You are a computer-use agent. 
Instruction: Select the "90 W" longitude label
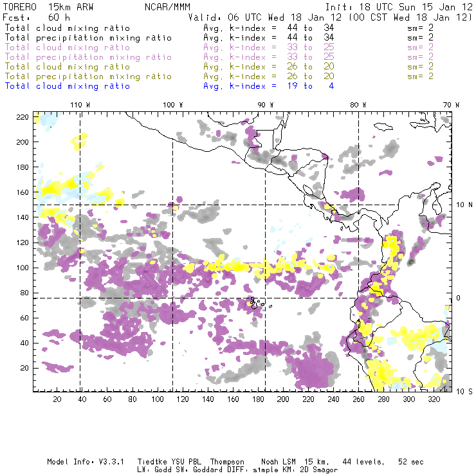click(266, 105)
